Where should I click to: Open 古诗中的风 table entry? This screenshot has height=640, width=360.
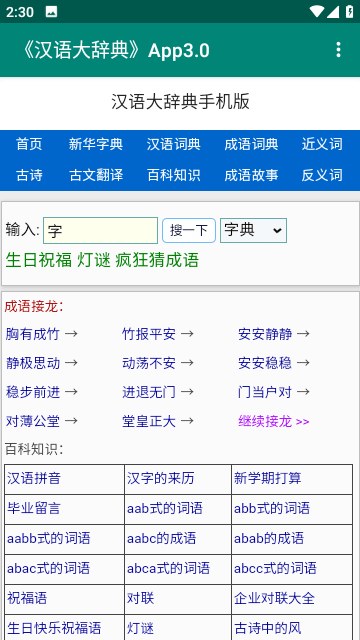tap(268, 629)
